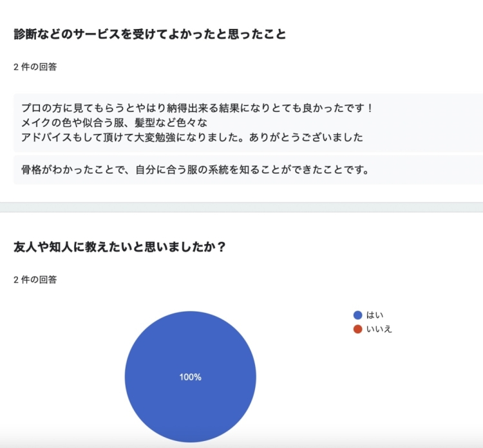Click the line アドバイスもして頂けて大変勉強になりました
Image resolution: width=483 pixels, height=448 pixels.
pyautogui.click(x=133, y=137)
